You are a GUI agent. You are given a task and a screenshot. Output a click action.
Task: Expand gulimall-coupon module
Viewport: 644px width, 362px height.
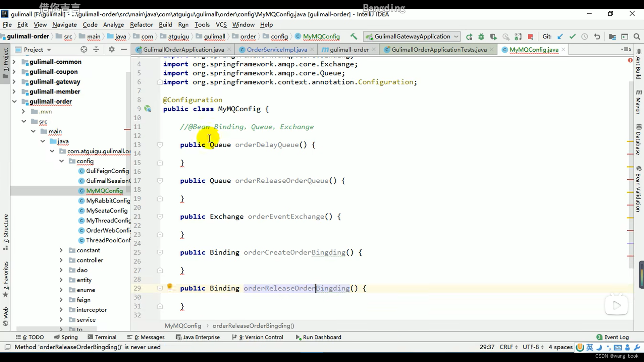point(14,72)
